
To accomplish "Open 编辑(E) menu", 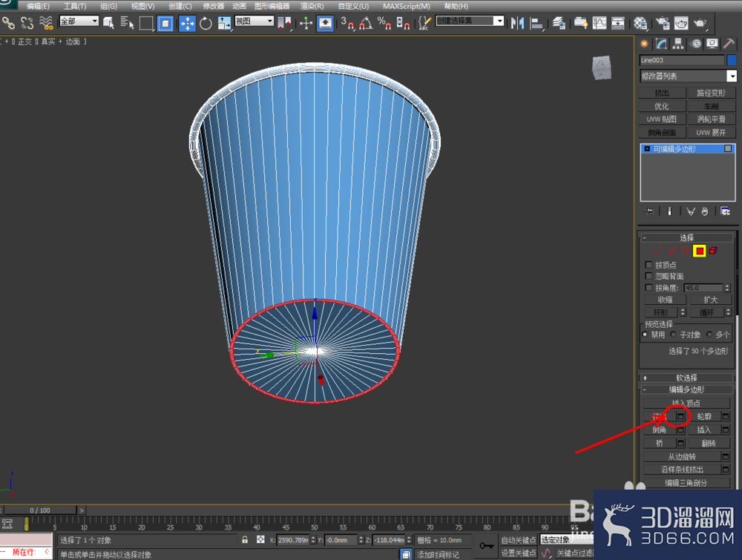I will 37,6.
